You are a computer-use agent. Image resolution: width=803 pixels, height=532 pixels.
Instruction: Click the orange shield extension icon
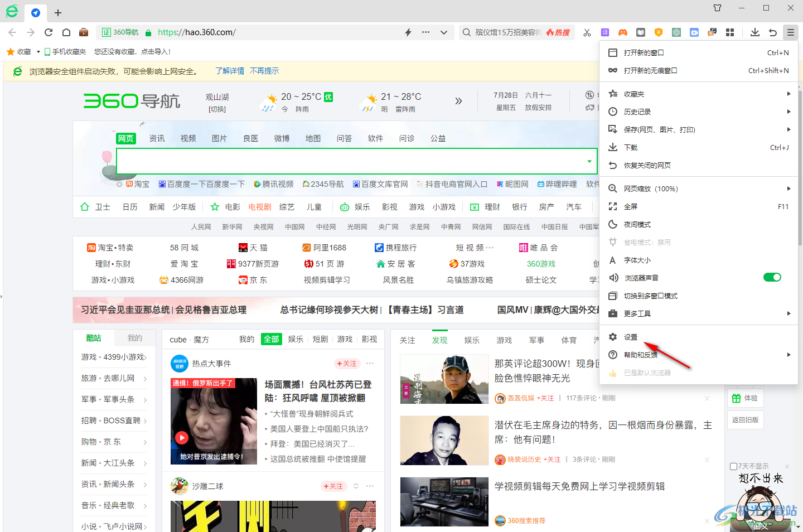[x=659, y=32]
